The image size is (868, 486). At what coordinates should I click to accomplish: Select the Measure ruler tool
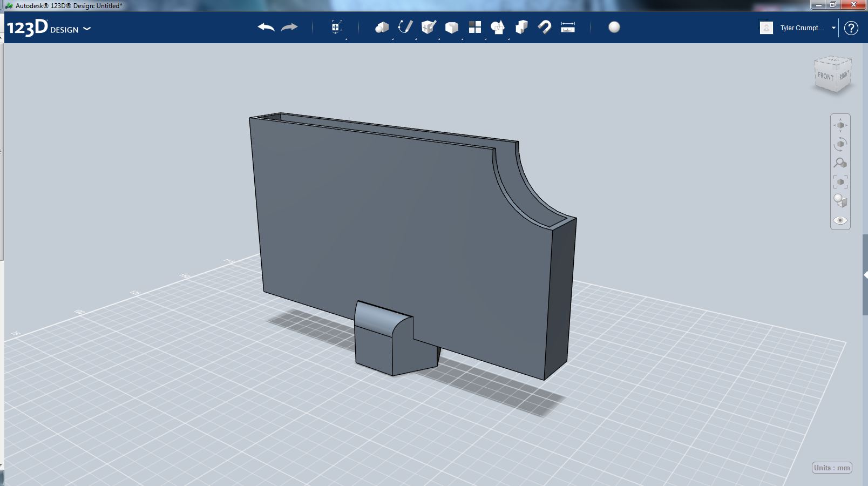[568, 27]
